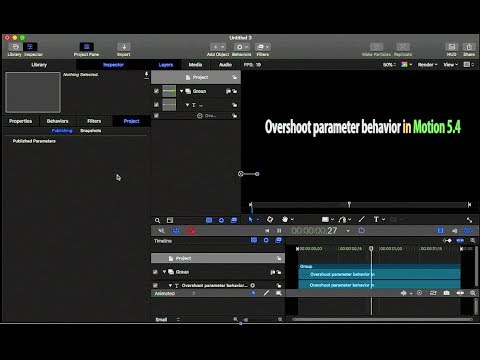
Task: Click the inspector preview thumbnail
Action: [33, 92]
